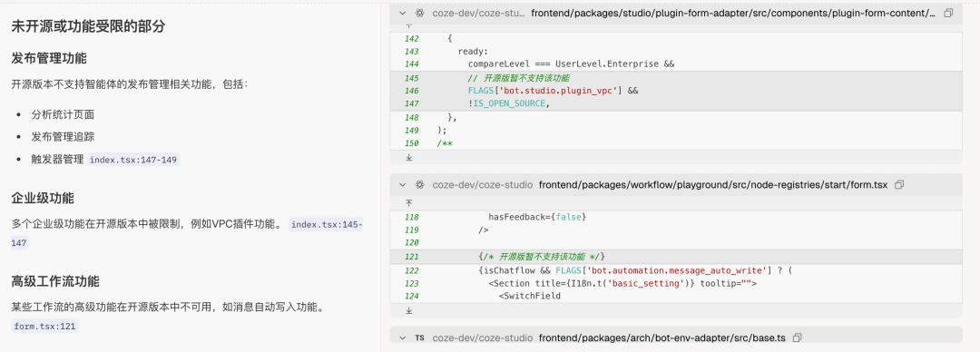Click the React icon beside form.tsx path

pyautogui.click(x=420, y=185)
